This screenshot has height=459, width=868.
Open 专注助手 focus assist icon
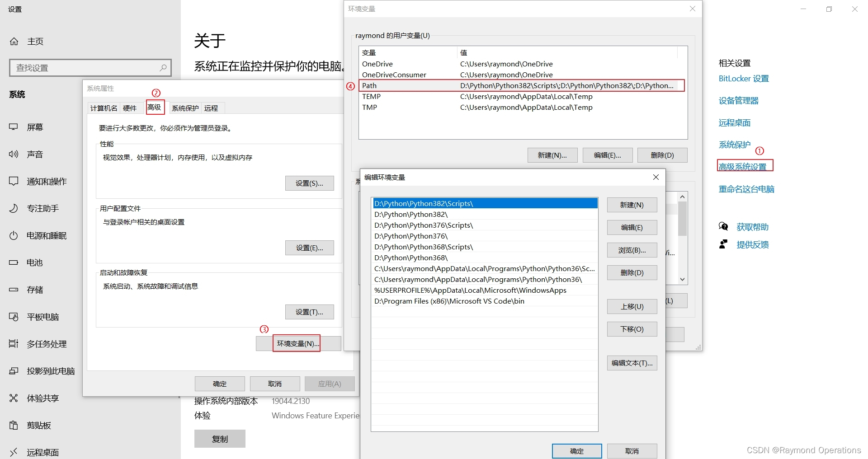point(14,208)
